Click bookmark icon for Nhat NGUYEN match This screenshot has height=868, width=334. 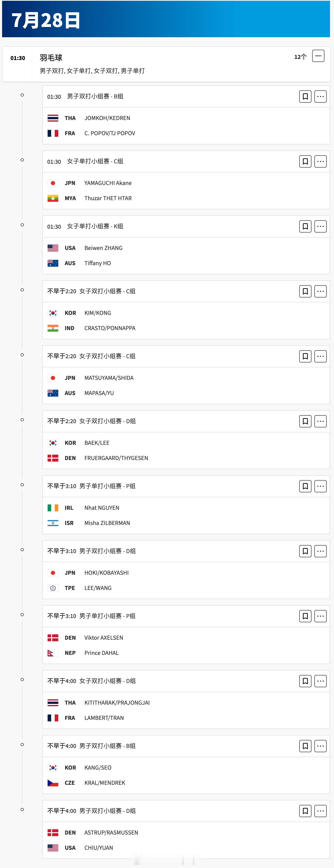305,486
